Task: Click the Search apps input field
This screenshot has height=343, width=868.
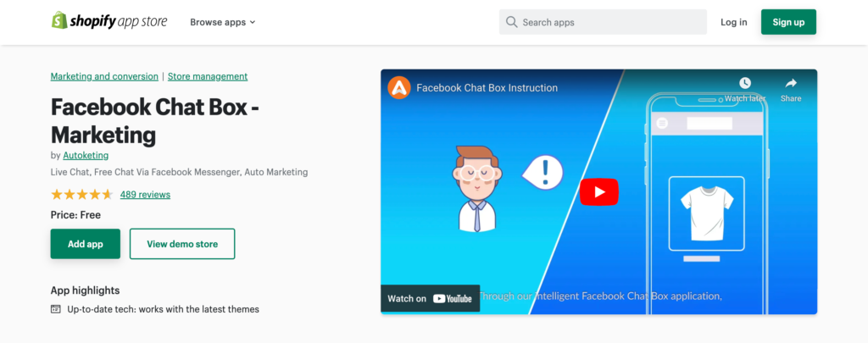Action: point(603,22)
